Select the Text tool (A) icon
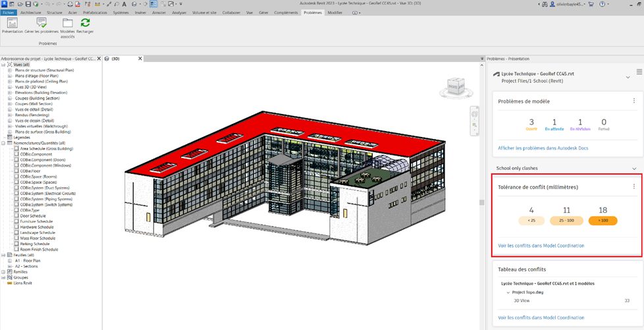Viewport: 644px width, 330px height. [124, 4]
